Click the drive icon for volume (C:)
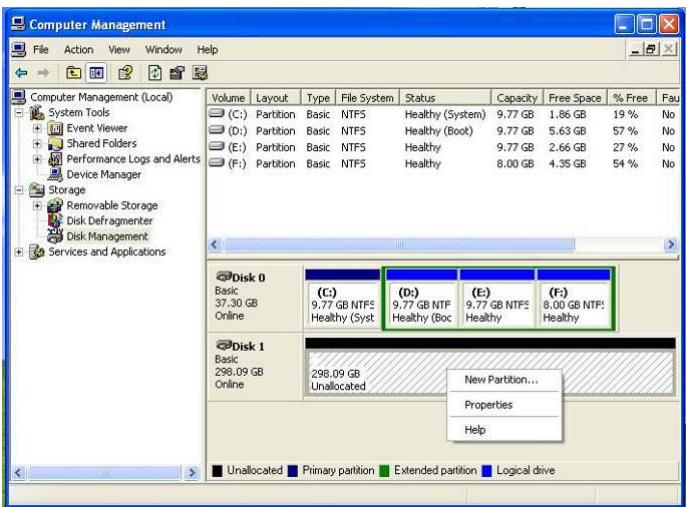This screenshot has height=507, width=687. pyautogui.click(x=216, y=114)
